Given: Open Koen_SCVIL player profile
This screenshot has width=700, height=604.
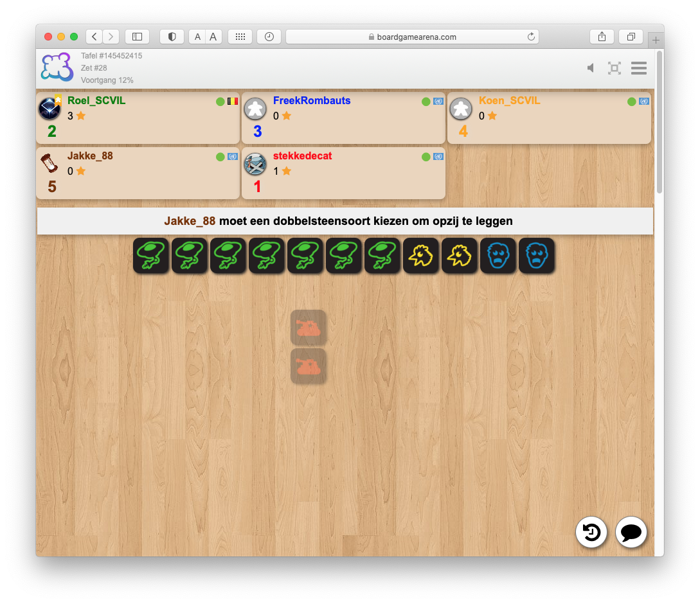Looking at the screenshot, I should click(509, 100).
